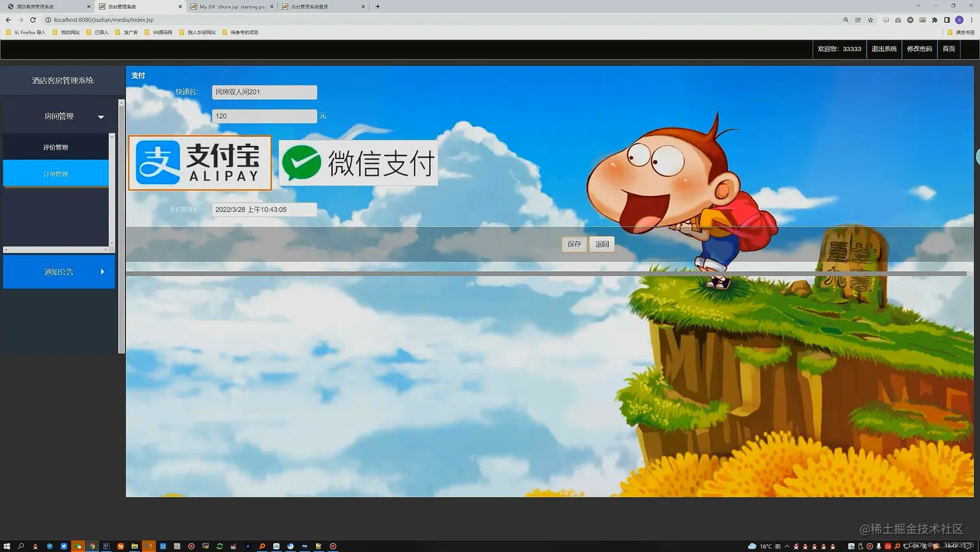Open WeChat from the taskbar
980x552 pixels.
click(78, 546)
